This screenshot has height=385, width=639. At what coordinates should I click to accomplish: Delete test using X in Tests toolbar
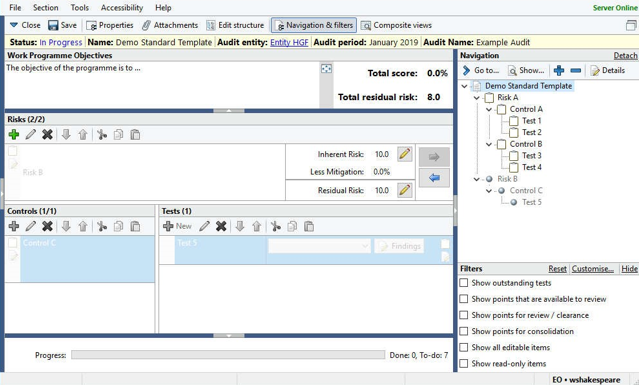pyautogui.click(x=221, y=226)
